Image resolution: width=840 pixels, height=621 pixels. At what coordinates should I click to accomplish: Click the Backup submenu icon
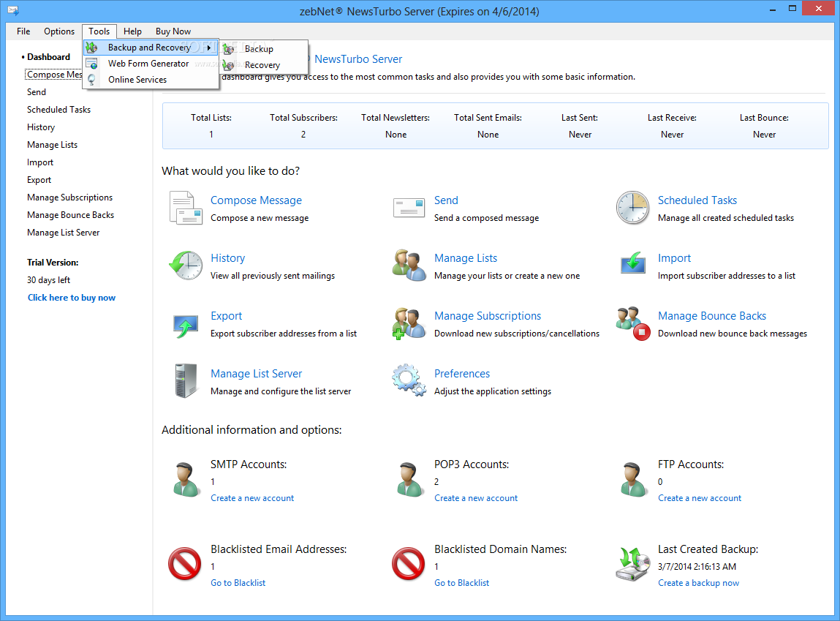click(x=229, y=49)
